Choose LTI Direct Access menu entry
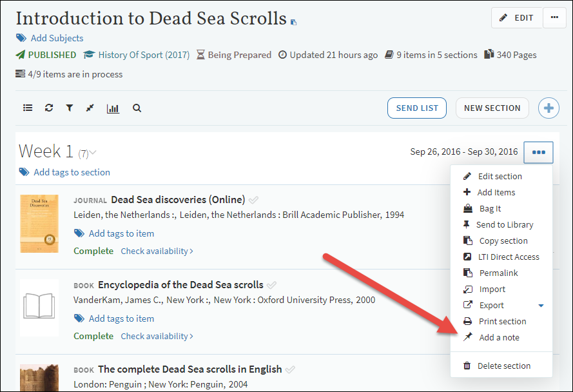This screenshot has height=392, width=573. point(501,257)
